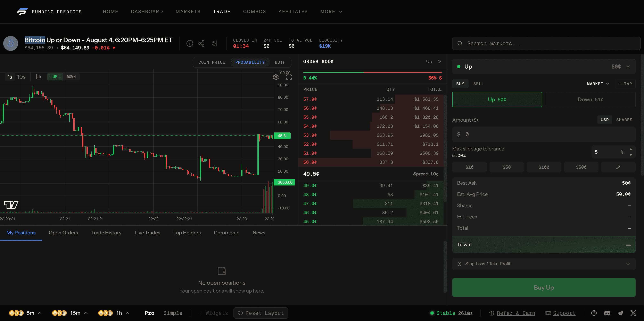Switch amount unit to SHARES
The width and height of the screenshot is (644, 321).
tap(624, 120)
